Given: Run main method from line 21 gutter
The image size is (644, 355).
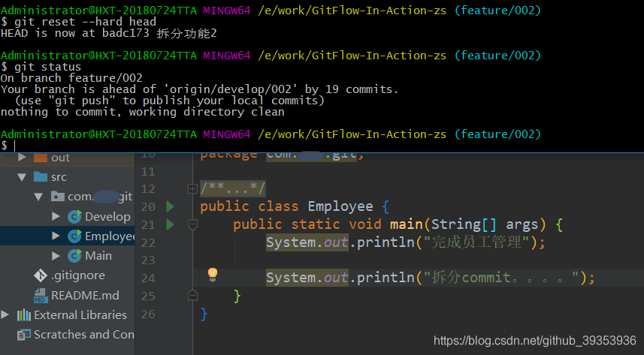Looking at the screenshot, I should pyautogui.click(x=170, y=224).
